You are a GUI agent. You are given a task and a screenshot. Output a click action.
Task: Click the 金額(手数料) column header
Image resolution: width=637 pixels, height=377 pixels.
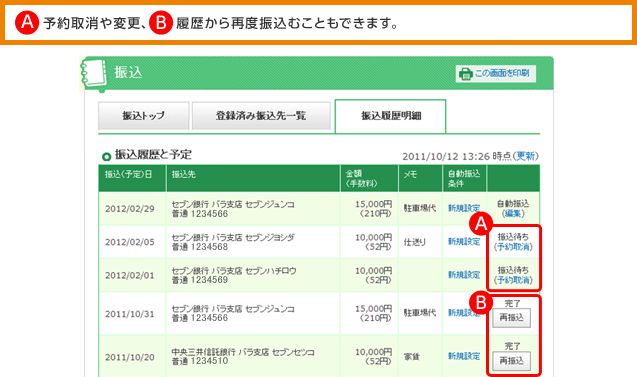[369, 178]
